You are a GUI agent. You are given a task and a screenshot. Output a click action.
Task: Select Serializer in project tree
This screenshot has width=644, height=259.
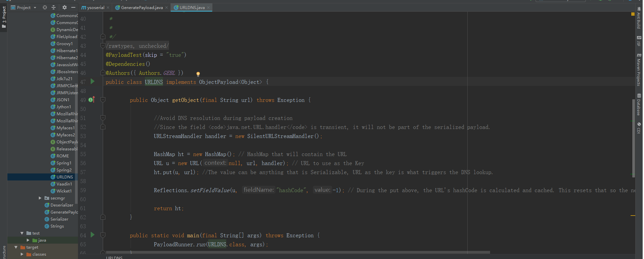point(59,219)
